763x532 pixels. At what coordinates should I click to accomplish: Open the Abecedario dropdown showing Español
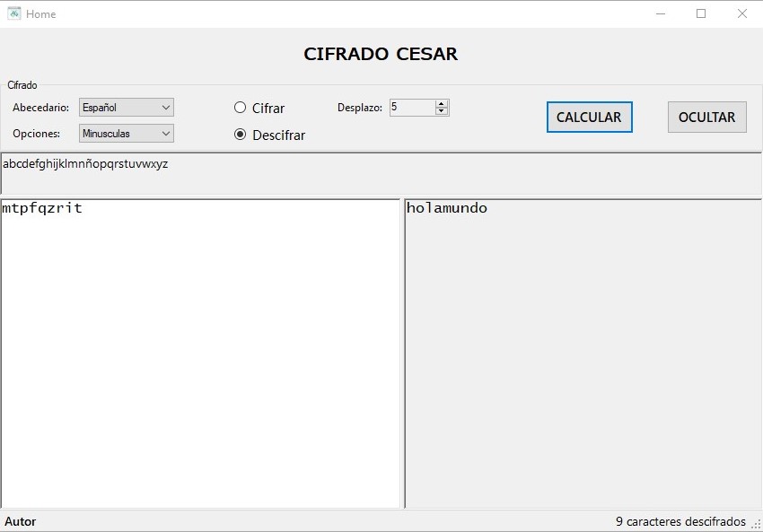[x=127, y=108]
